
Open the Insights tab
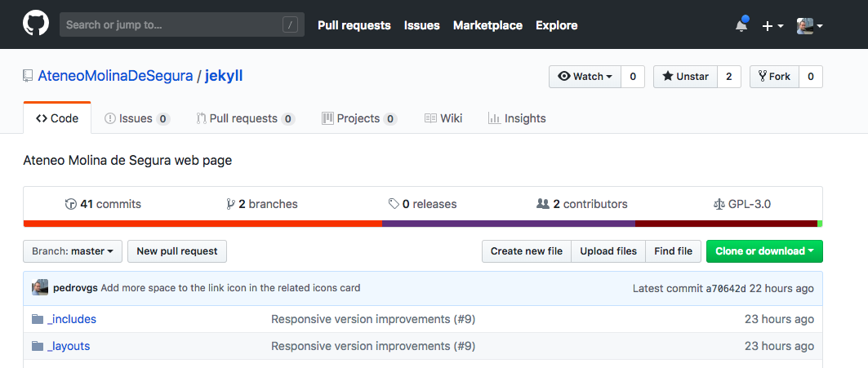click(x=517, y=118)
